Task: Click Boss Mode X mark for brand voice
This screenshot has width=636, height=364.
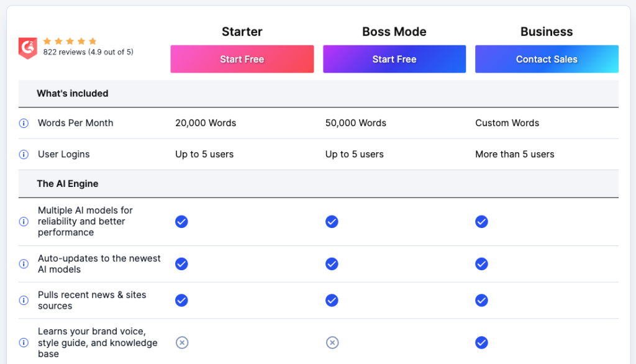Action: (332, 342)
